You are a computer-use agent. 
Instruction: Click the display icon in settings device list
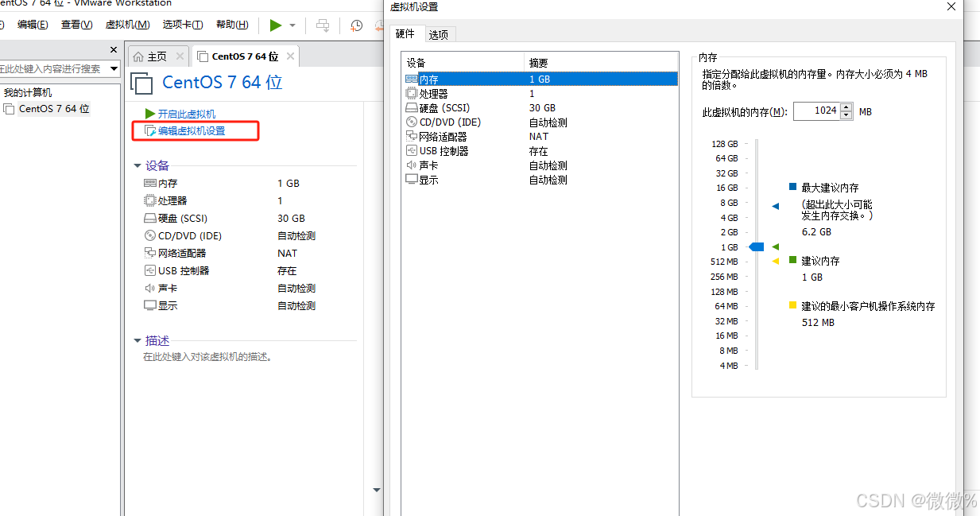[411, 180]
